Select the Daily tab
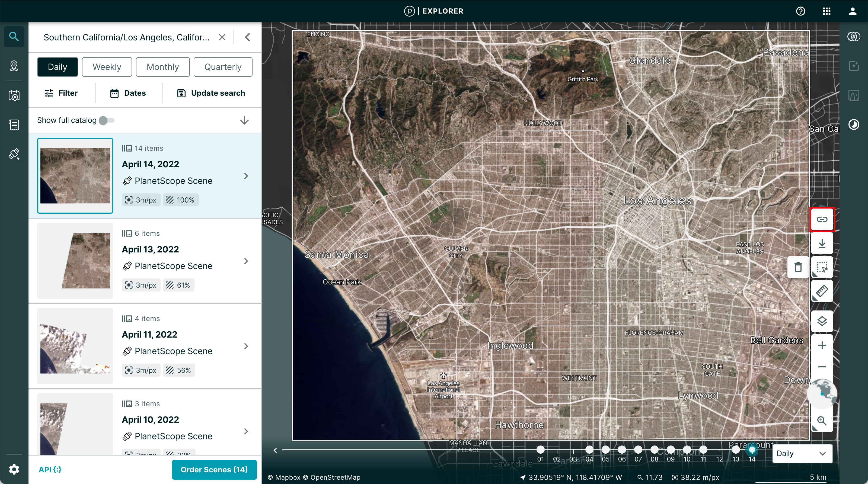The image size is (868, 484). click(58, 67)
